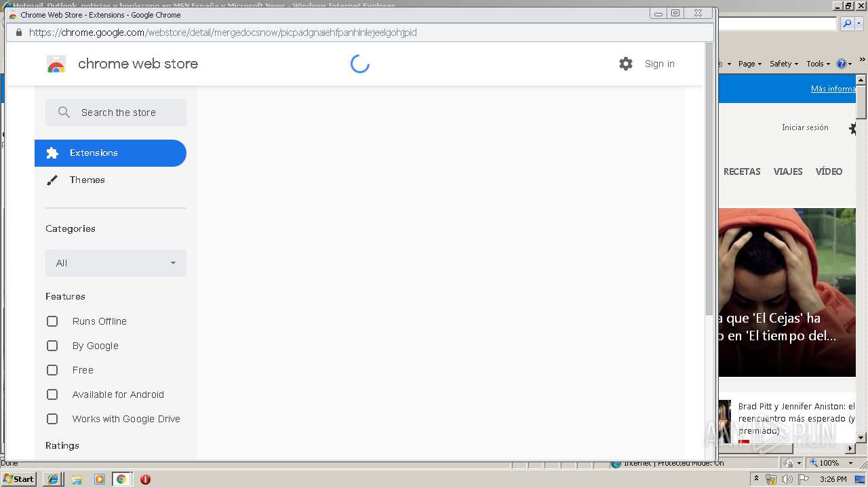This screenshot has height=488, width=868.
Task: Click the paintbrush Themes icon
Action: coord(52,180)
